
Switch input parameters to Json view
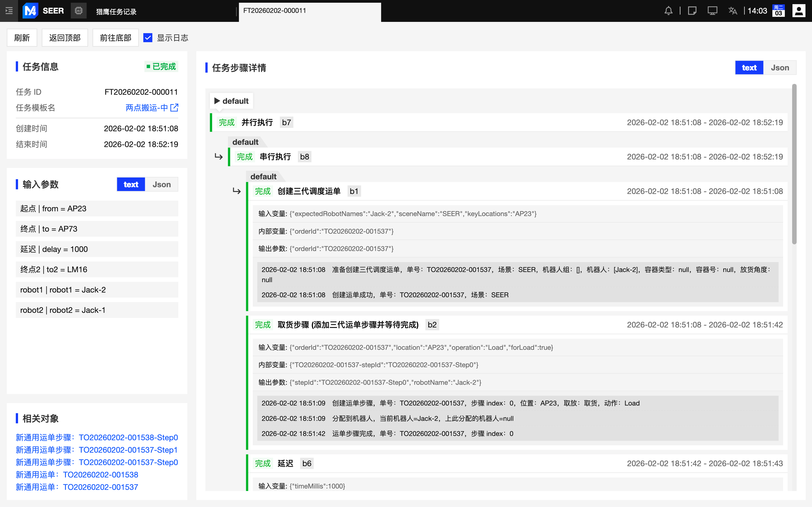pyautogui.click(x=161, y=184)
